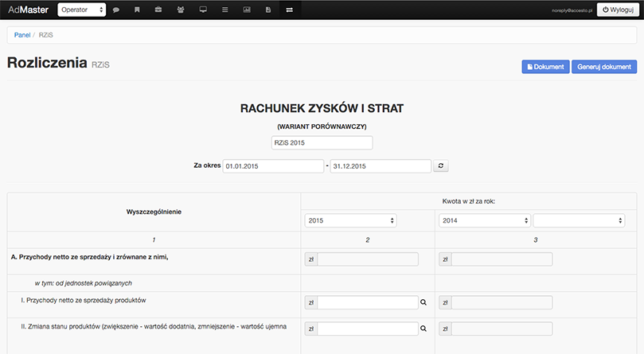This screenshot has height=354, width=644.
Task: Click 2014 amount field for Przychody netto ze sprzedaży produktów
Action: click(502, 302)
